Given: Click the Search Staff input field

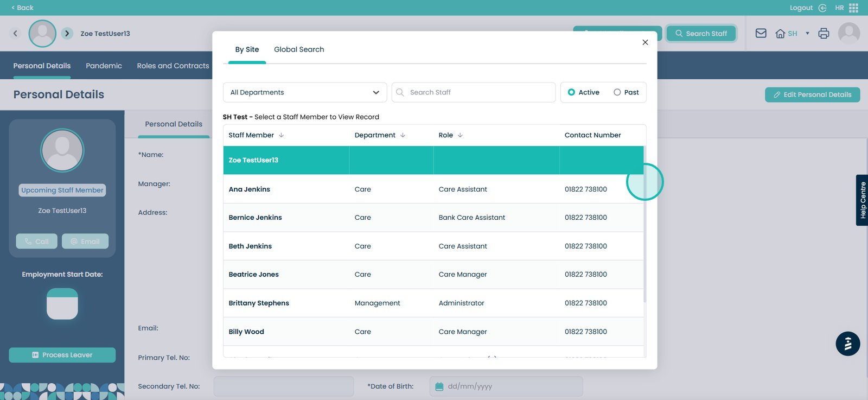Looking at the screenshot, I should pos(479,92).
